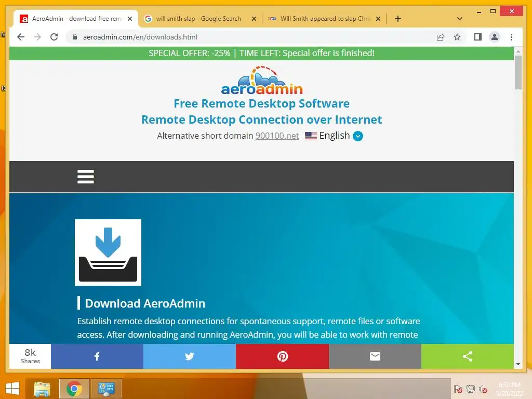Screen dimensions: 532x399
Task: Open Action Center flag tray icon
Action: 458,389
